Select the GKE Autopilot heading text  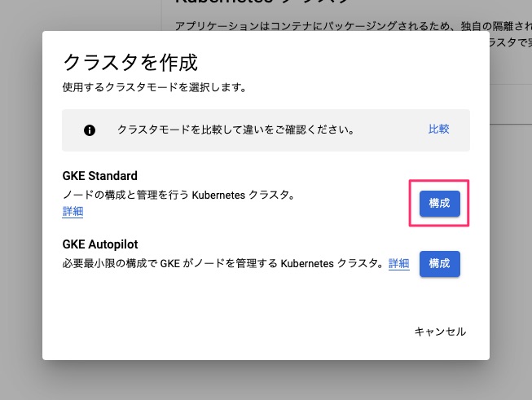click(100, 244)
